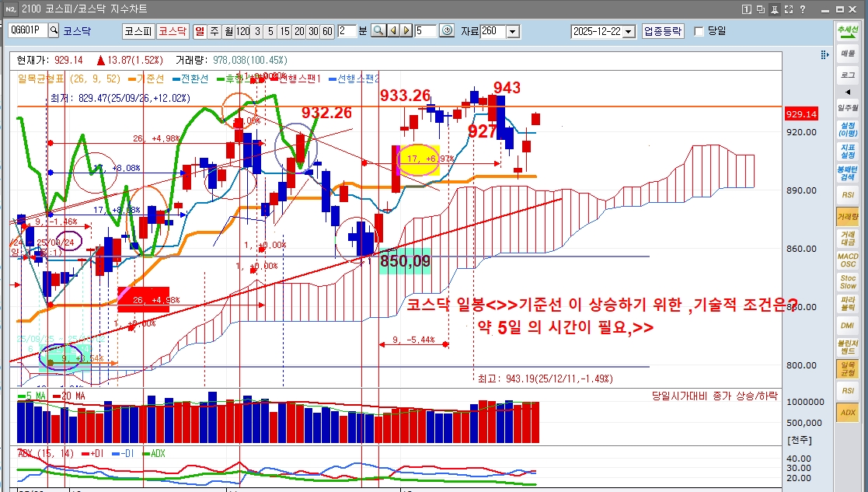Toggle the DMI indicator

[848, 326]
